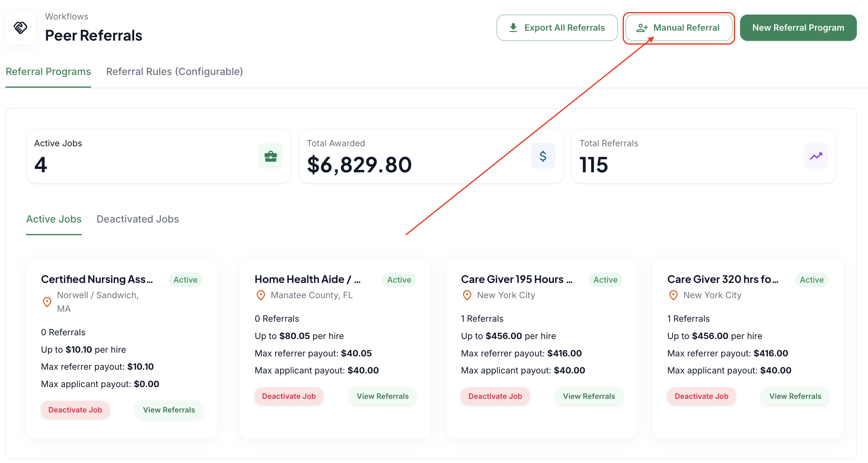Click the dollar sign icon in Total Awarded
Image resolution: width=868 pixels, height=463 pixels.
pyautogui.click(x=543, y=156)
